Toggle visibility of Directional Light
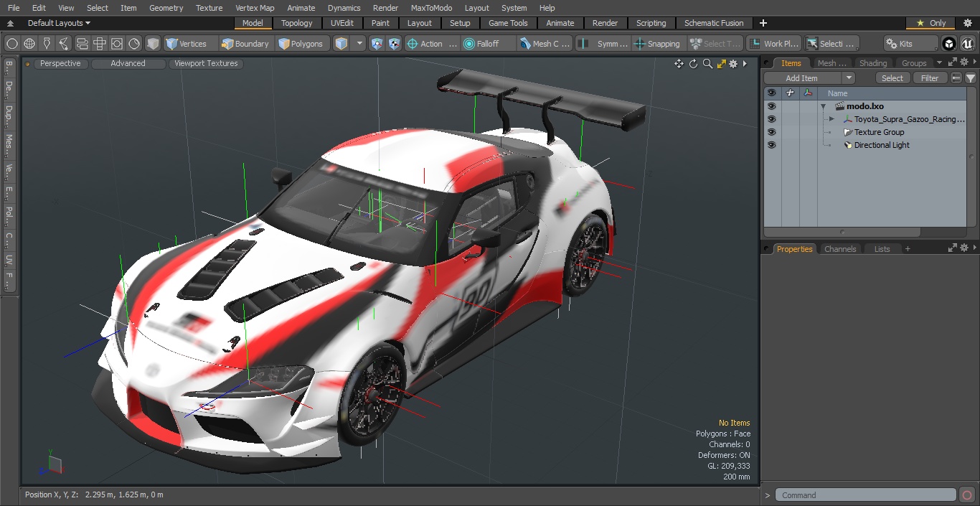Image resolution: width=980 pixels, height=506 pixels. click(771, 145)
